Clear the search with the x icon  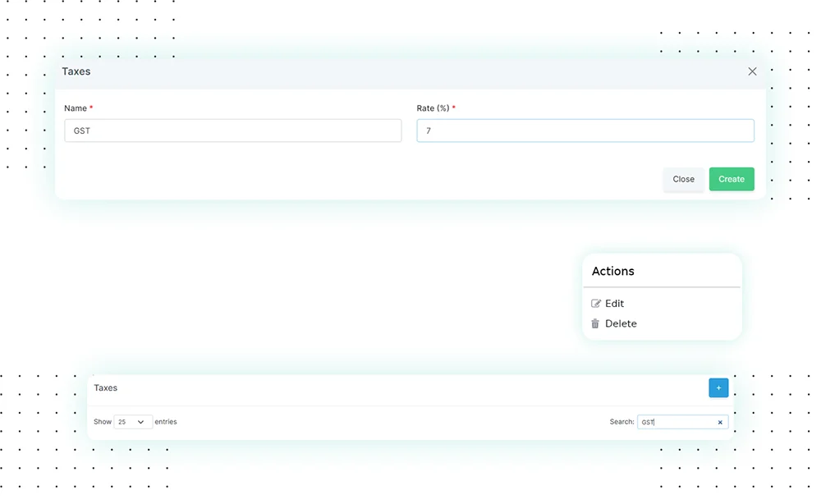(720, 423)
